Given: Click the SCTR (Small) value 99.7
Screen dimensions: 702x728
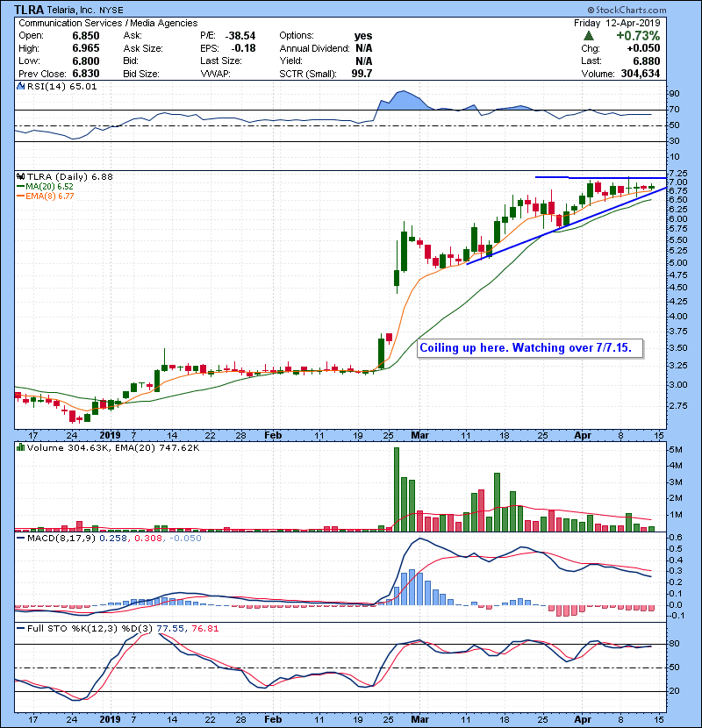Looking at the screenshot, I should pos(362,74).
